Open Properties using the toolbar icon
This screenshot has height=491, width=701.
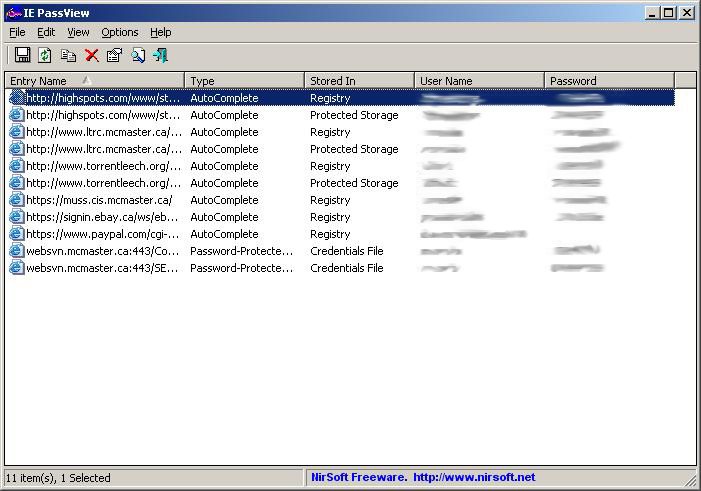(114, 56)
